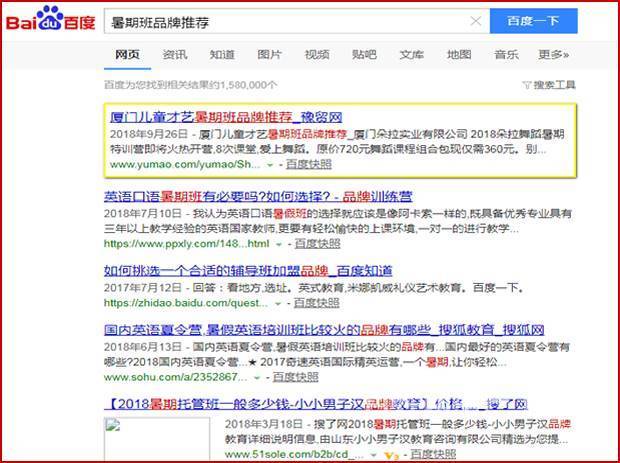This screenshot has width=620, height=463.
Task: Switch to the 图片 tab
Action: click(x=269, y=55)
